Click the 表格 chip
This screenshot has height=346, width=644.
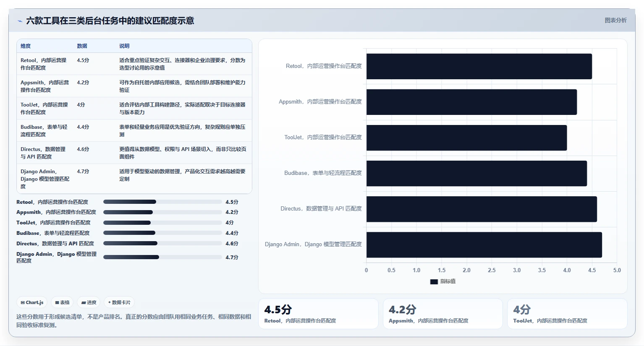pyautogui.click(x=63, y=302)
